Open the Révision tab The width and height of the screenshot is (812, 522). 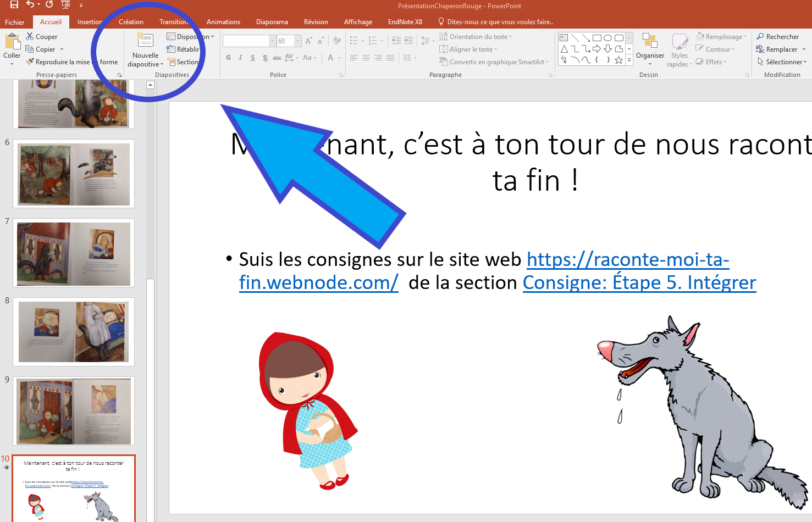(x=316, y=23)
